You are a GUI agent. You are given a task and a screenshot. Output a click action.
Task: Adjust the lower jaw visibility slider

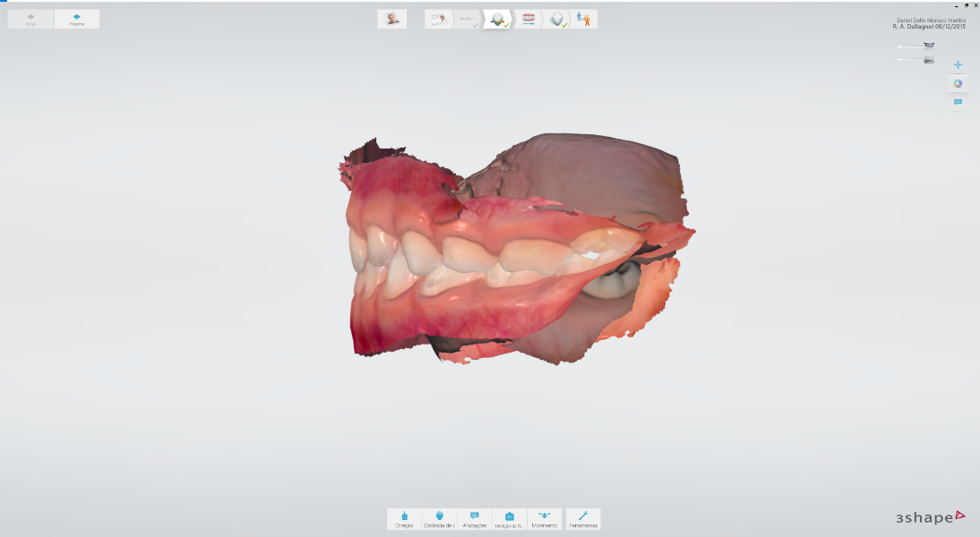pyautogui.click(x=911, y=59)
